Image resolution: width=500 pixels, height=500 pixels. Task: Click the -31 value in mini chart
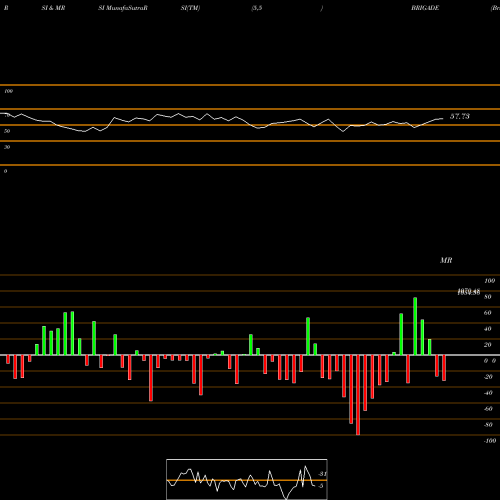click(322, 474)
